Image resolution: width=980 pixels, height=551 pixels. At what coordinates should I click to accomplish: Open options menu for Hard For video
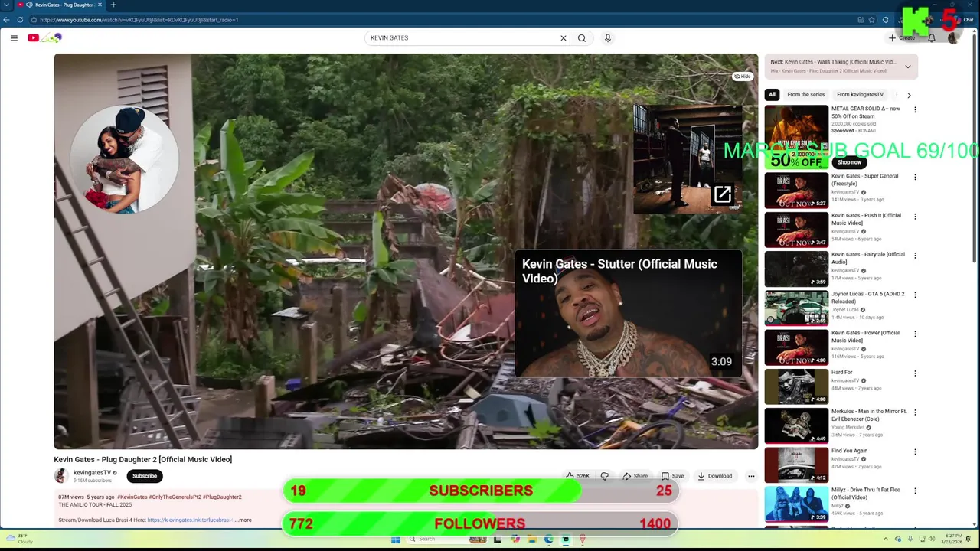point(915,373)
